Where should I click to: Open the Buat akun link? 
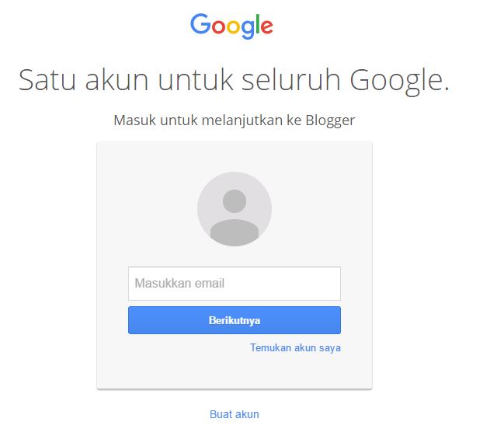(x=235, y=414)
